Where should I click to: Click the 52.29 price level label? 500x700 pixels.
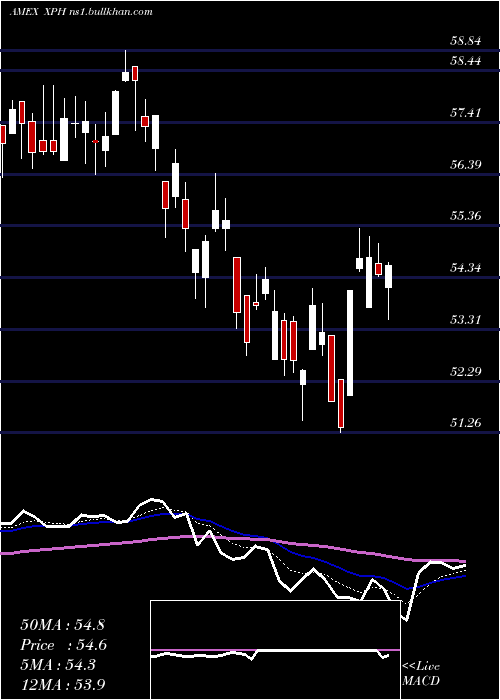coord(465,371)
